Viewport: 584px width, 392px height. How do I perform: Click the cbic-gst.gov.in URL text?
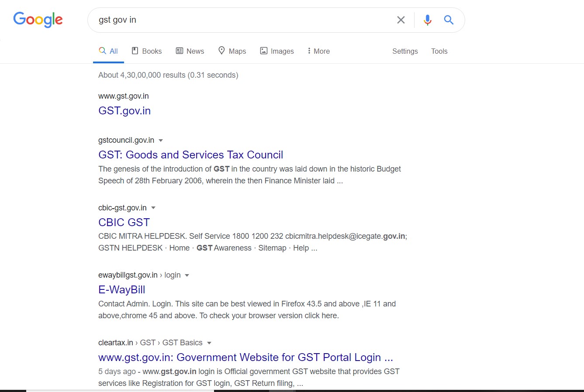coord(122,208)
